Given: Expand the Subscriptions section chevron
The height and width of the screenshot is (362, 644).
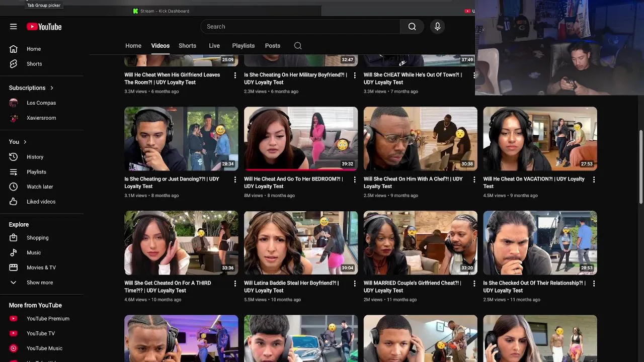Looking at the screenshot, I should pyautogui.click(x=51, y=88).
